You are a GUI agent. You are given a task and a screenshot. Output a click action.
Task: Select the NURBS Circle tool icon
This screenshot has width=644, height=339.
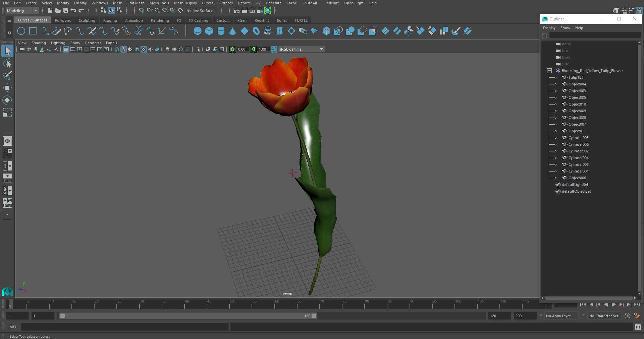[x=21, y=31]
